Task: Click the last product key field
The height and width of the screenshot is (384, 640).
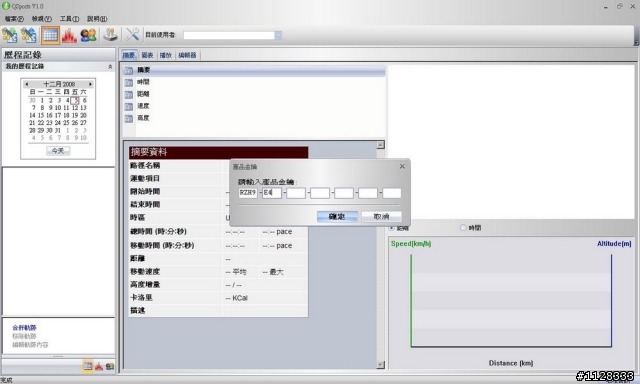Action: point(392,193)
